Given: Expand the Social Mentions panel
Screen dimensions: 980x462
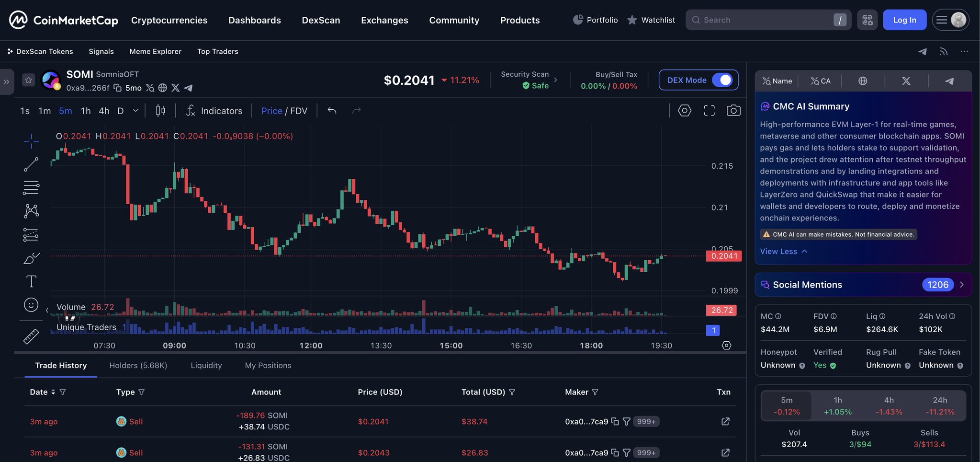Looking at the screenshot, I should (962, 285).
